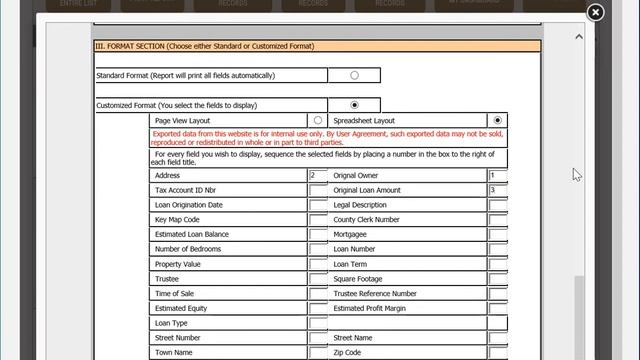Click the Street Name sequence box
The image size is (640, 360).
click(498, 338)
